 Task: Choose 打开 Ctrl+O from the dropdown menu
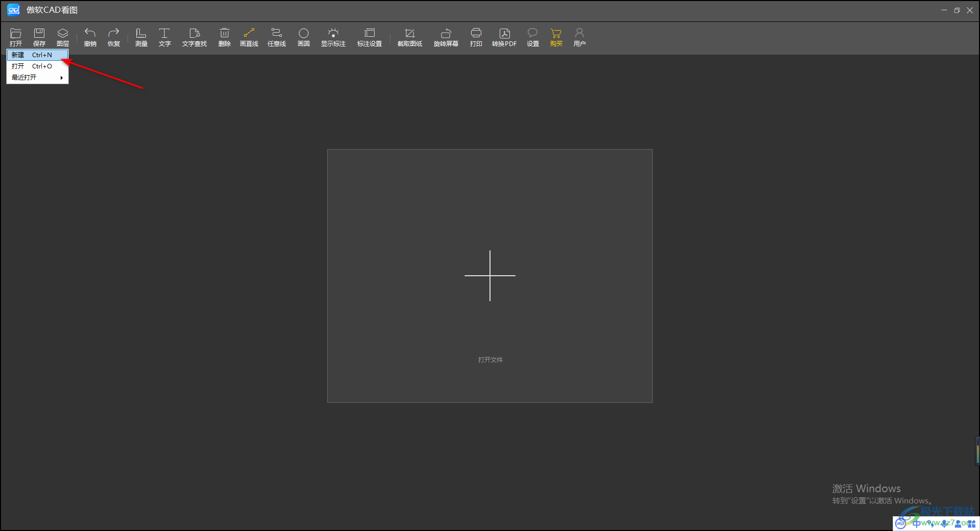[x=37, y=66]
